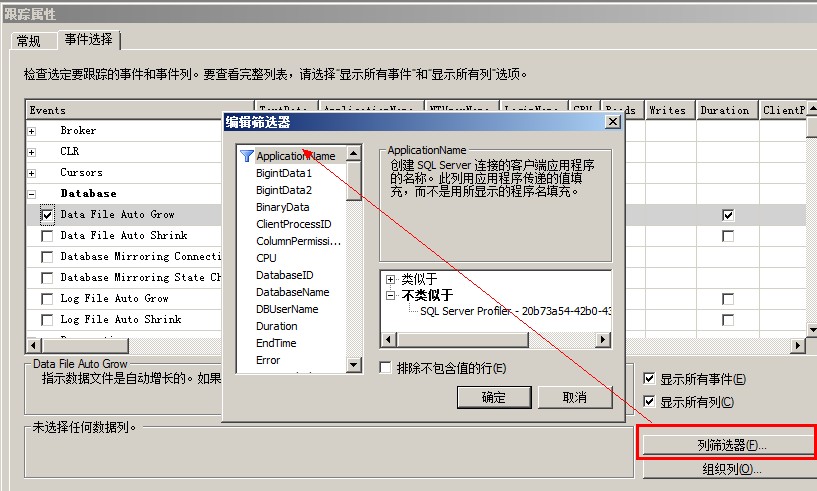Select CPU in the filter list

266,258
